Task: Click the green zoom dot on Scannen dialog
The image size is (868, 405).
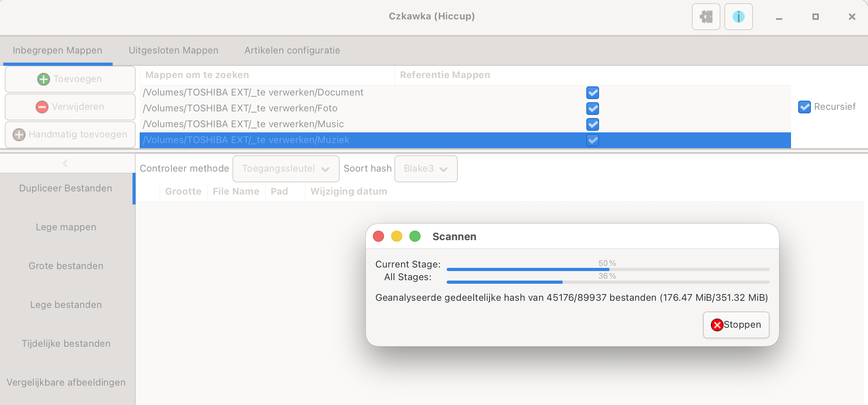Action: click(415, 237)
